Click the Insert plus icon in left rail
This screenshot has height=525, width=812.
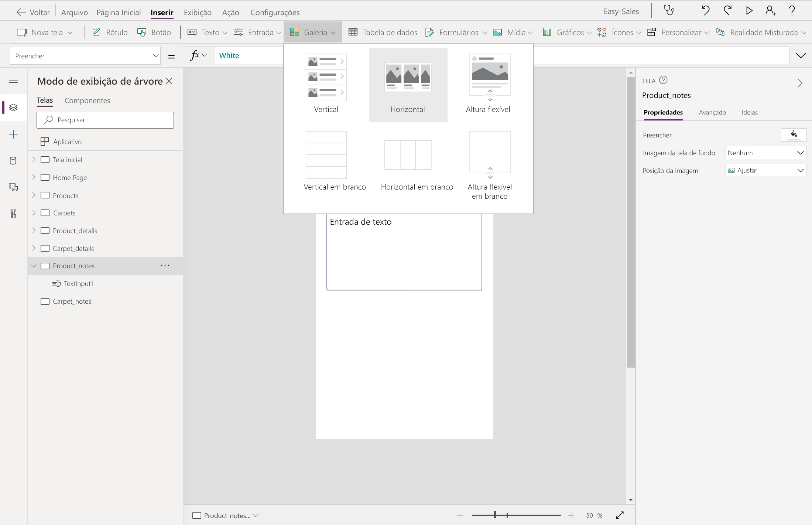coord(13,134)
